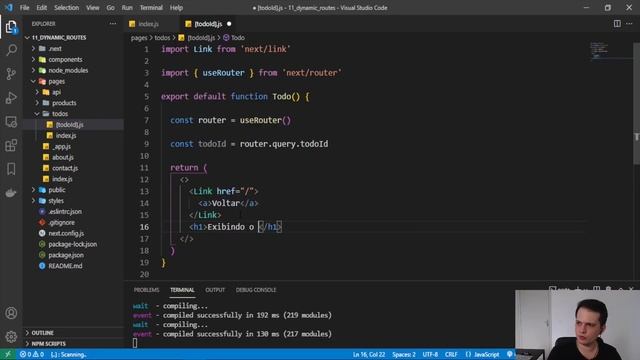640x360 pixels.
Task: Open the File menu
Action: tap(24, 8)
